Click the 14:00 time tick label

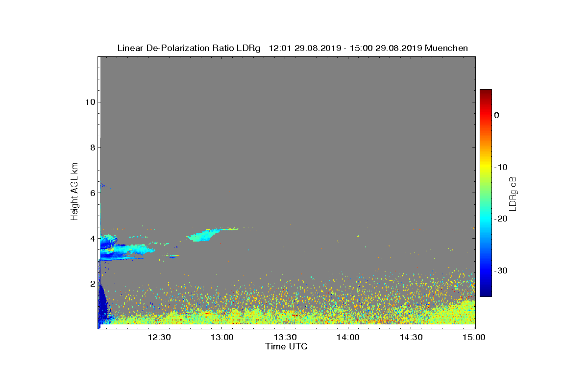pos(348,337)
